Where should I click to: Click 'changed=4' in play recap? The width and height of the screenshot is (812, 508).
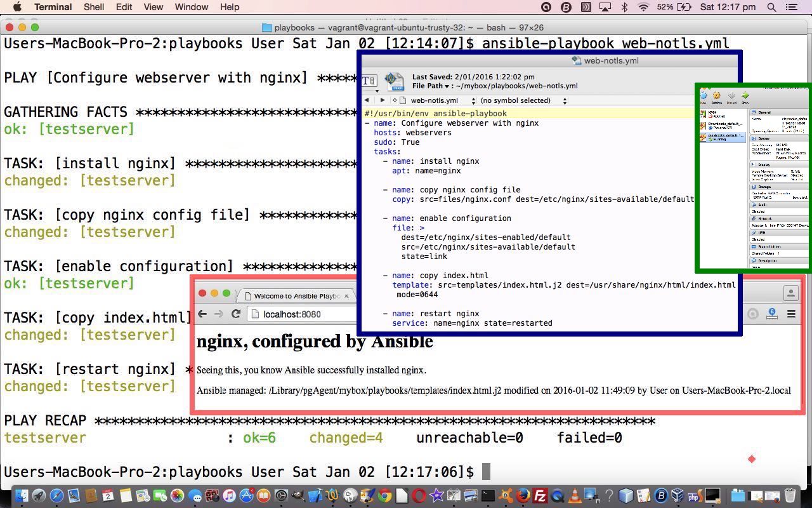coord(346,438)
